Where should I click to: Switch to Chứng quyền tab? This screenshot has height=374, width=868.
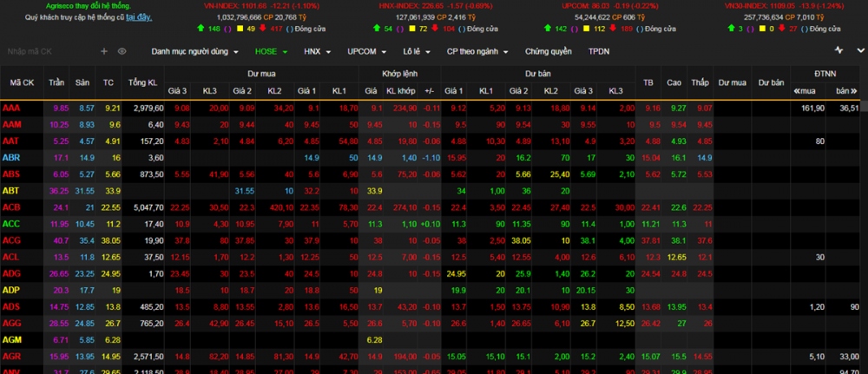(548, 51)
